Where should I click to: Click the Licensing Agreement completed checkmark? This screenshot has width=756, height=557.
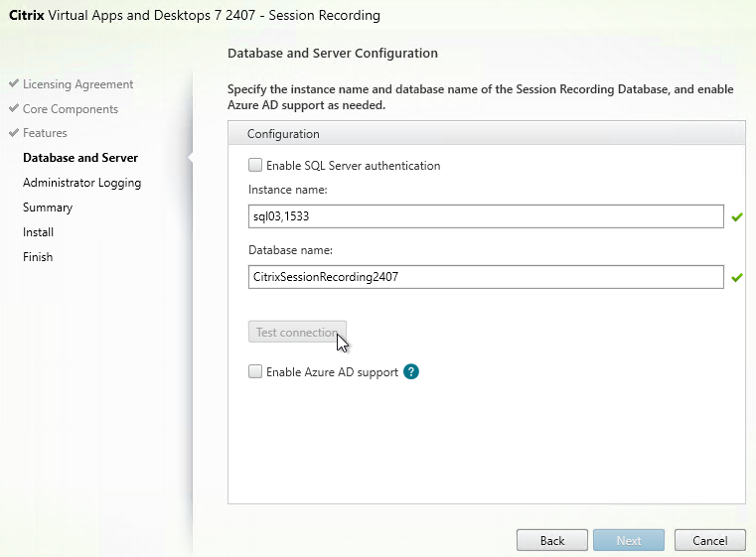click(x=14, y=83)
